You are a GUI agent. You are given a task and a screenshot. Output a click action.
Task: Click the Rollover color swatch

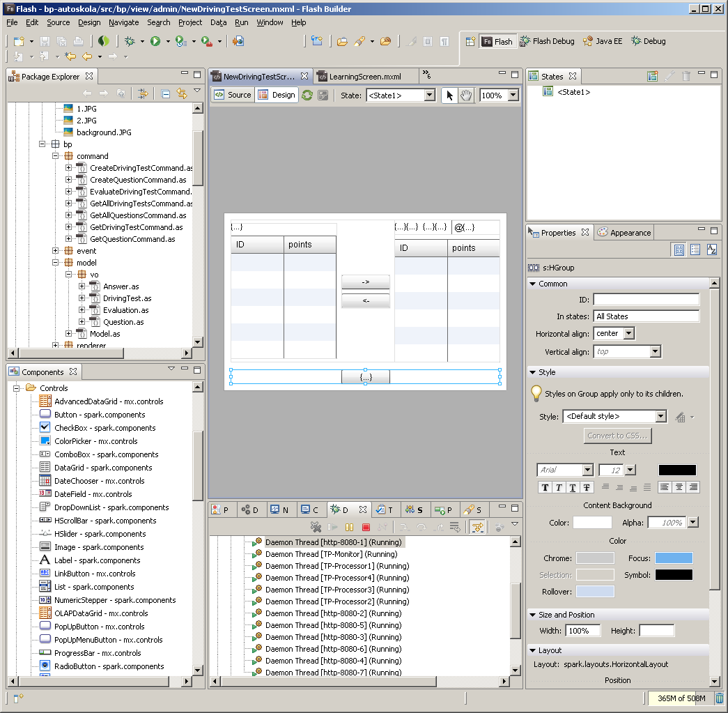[x=595, y=591]
